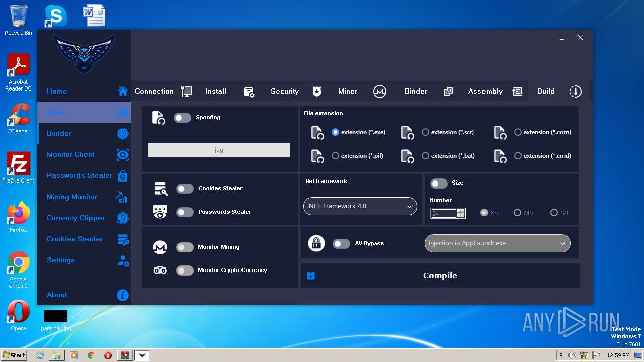The height and width of the screenshot is (362, 644).
Task: Choose the GB size unit radio
Action: (x=554, y=213)
